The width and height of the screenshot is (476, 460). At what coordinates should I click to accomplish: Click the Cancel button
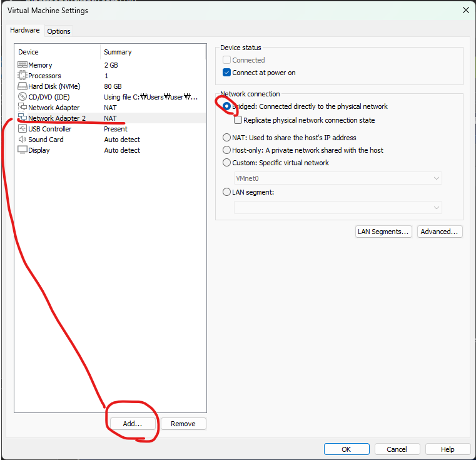tap(397, 449)
